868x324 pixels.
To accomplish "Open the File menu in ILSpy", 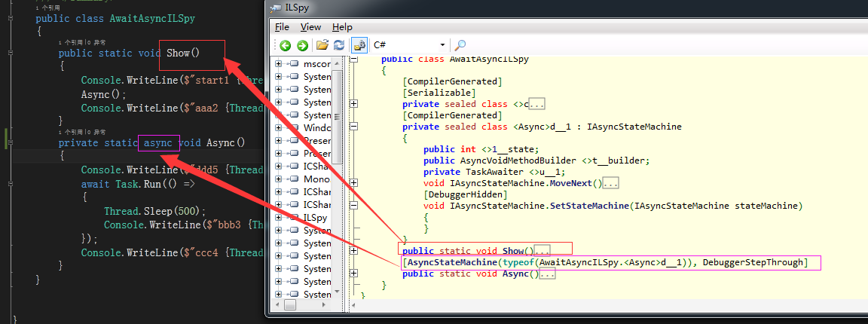I will (282, 27).
